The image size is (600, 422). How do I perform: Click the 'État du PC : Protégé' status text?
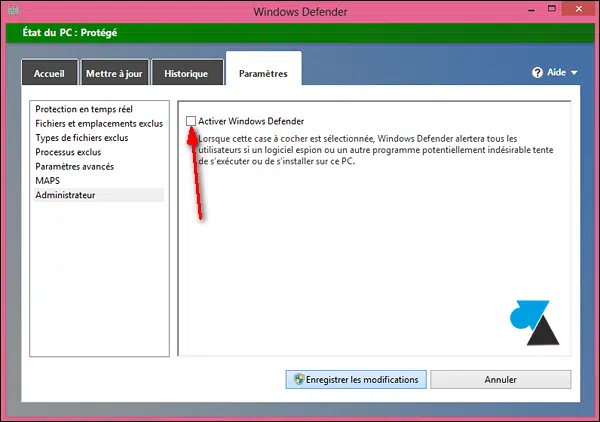70,33
